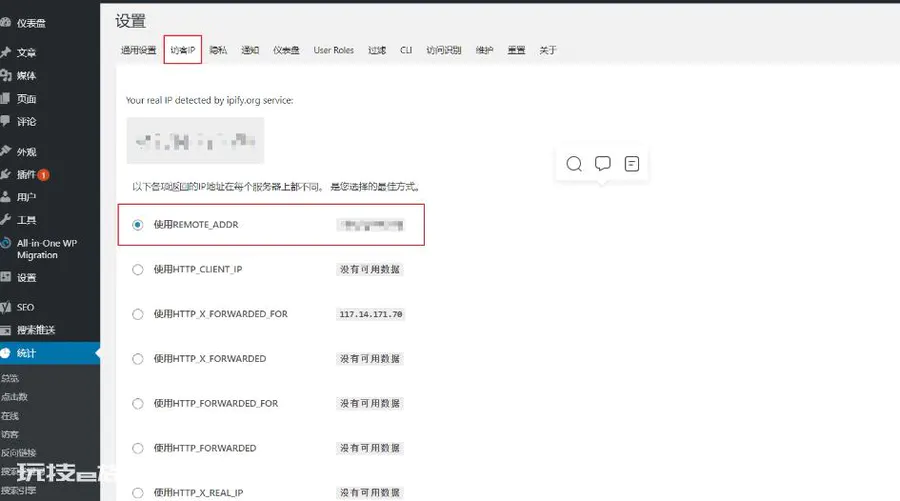The width and height of the screenshot is (900, 501).
Task: Click the 评论 comments icon in sidebar
Action: pyautogui.click(x=6, y=121)
